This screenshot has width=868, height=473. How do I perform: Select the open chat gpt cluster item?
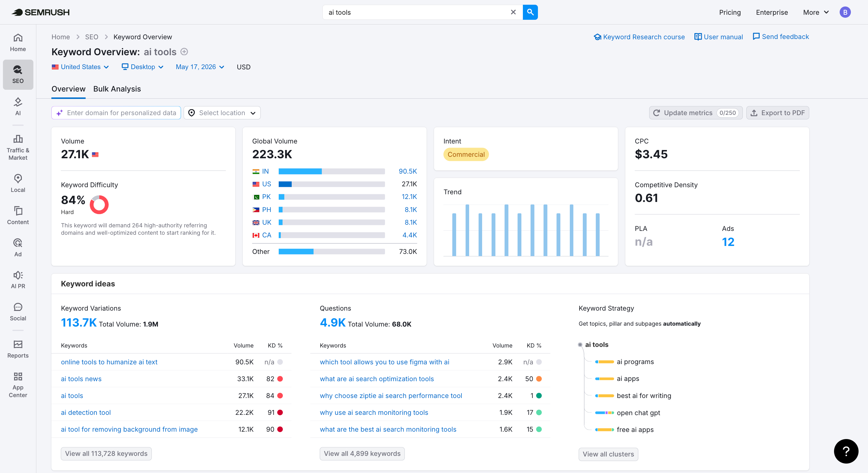[x=638, y=413]
